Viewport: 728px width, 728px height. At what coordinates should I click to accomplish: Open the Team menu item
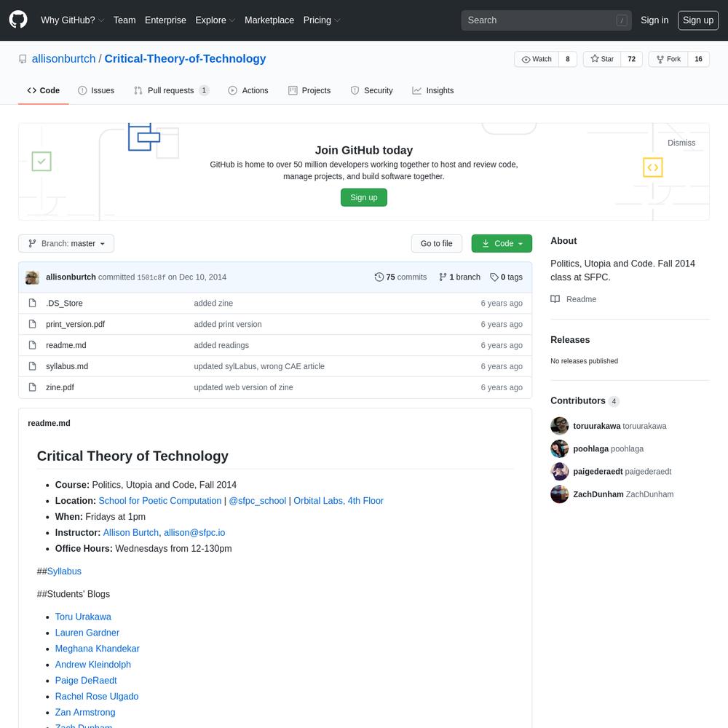pos(124,20)
